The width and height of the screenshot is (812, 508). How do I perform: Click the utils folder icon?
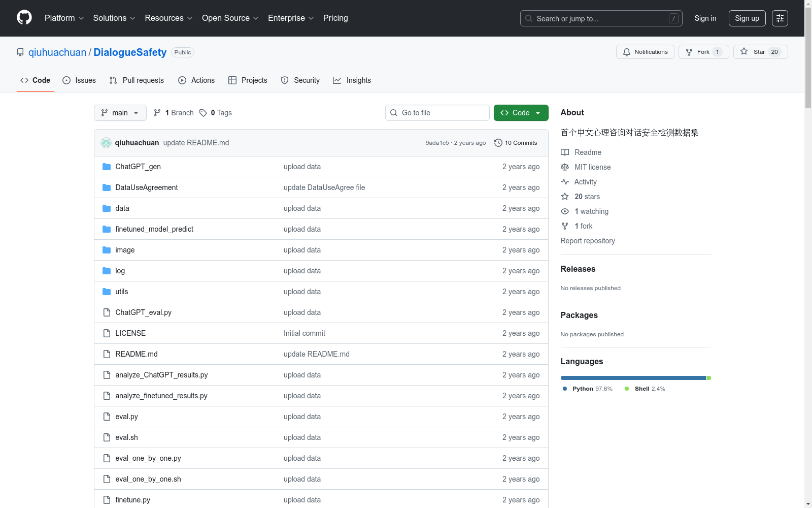click(x=107, y=292)
